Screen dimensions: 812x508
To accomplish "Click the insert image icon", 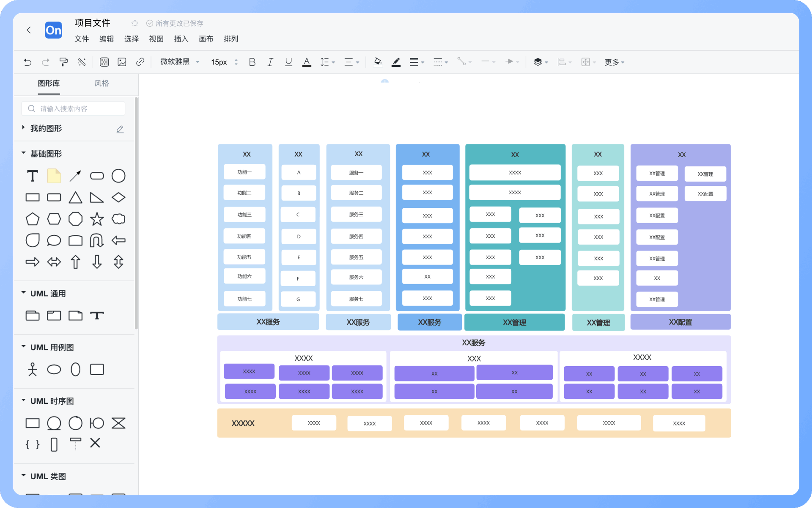I will tap(122, 62).
